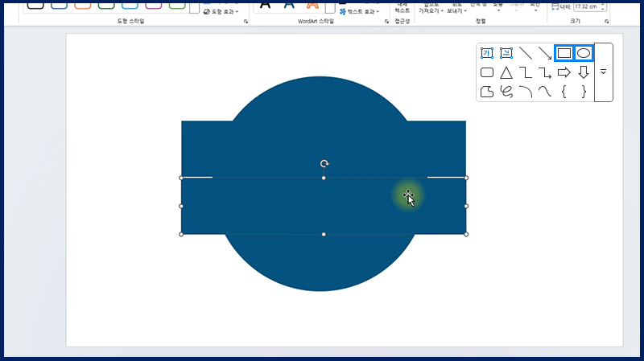Click the top-left corner handle of selected rectangle
Screen dimensions: 644x361
click(181, 178)
